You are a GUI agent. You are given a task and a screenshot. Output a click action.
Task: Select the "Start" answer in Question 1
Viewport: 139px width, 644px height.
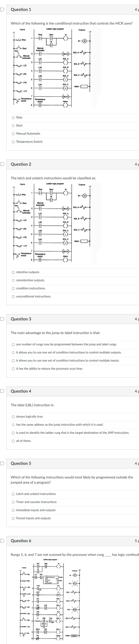[x=13, y=126]
